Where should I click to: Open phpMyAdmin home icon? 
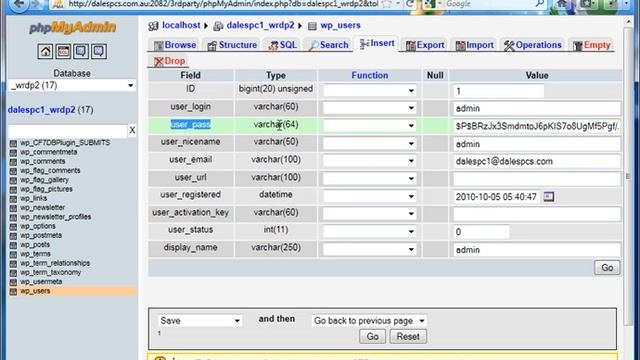(45, 51)
